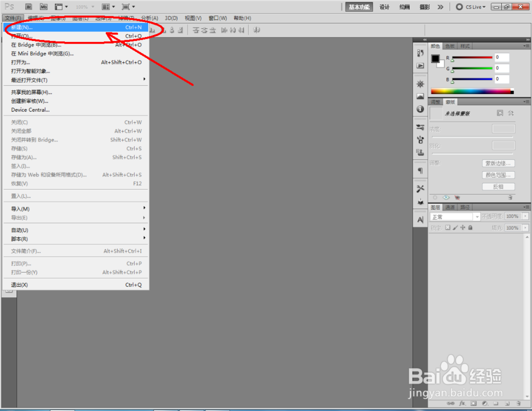Toggle the lock all padlock icon

pos(470,228)
